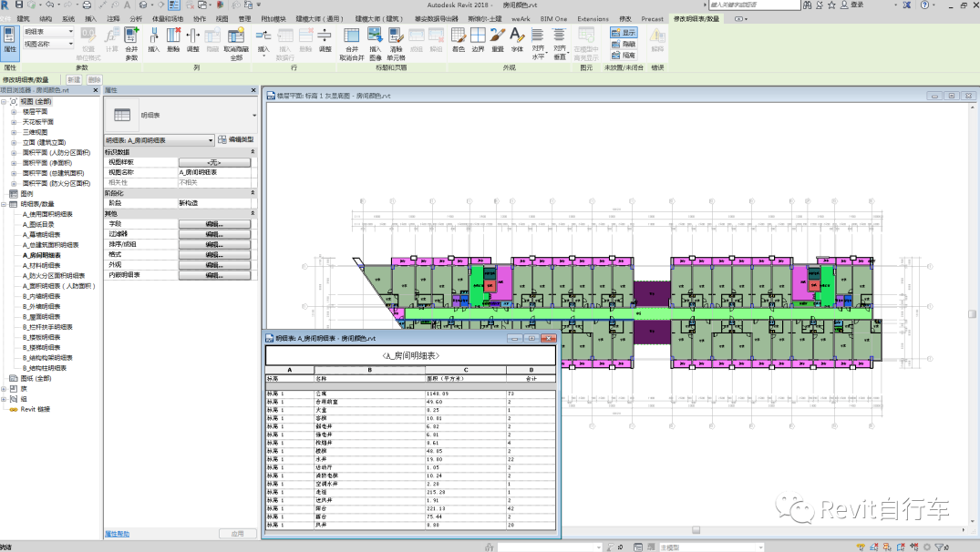Click 编辑 button for 字段 row
This screenshot has height=552, width=980.
(213, 223)
